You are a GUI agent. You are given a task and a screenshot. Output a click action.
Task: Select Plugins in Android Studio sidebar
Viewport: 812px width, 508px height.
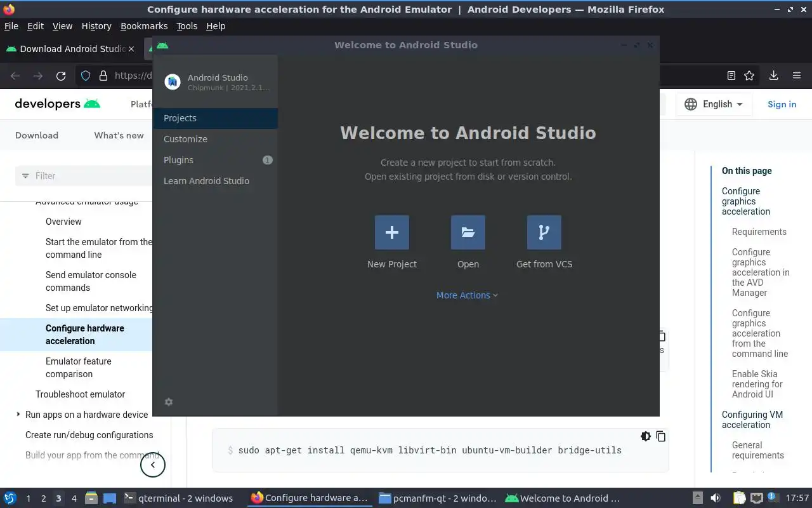pos(216,160)
